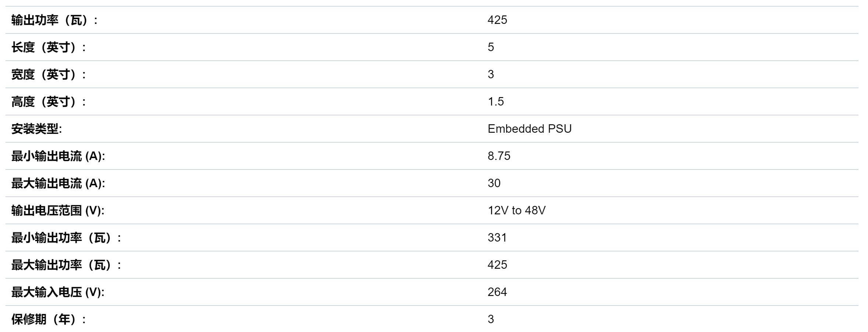Click the 保修期（年） label

49,319
